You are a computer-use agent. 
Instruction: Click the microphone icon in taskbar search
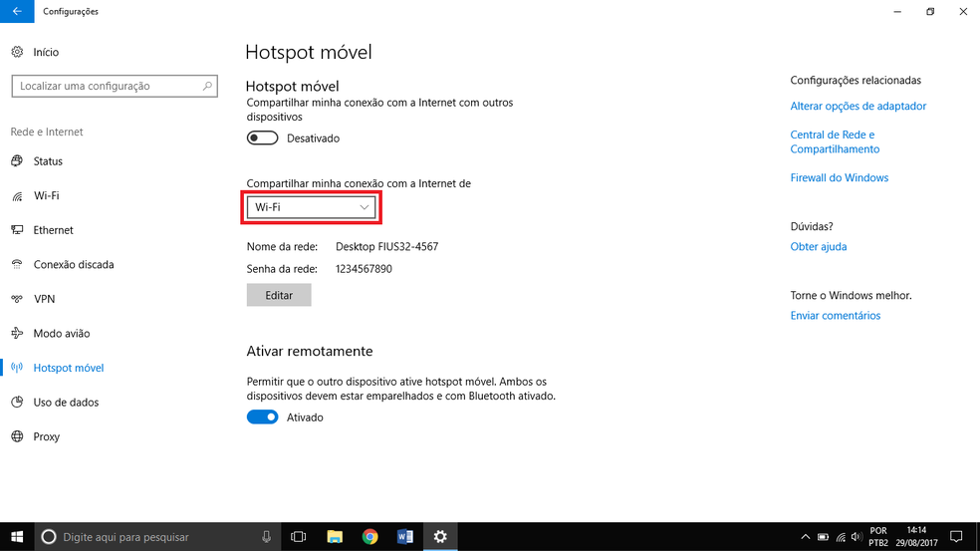point(266,537)
